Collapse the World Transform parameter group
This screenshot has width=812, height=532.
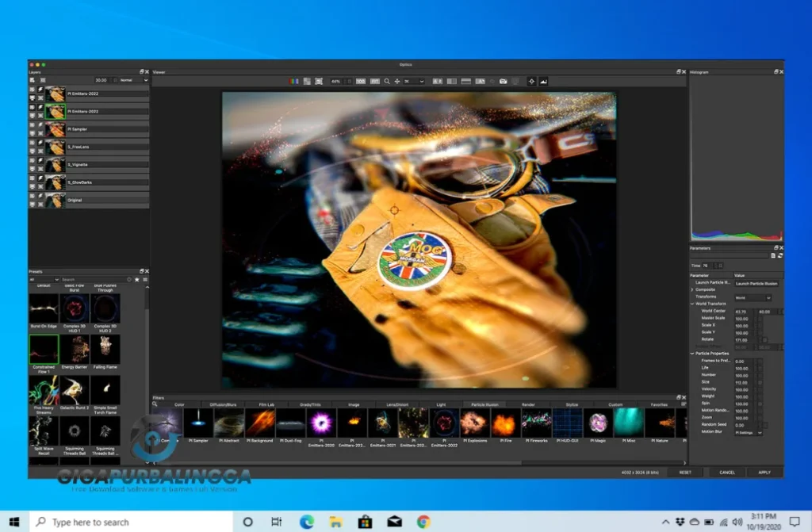pyautogui.click(x=691, y=304)
